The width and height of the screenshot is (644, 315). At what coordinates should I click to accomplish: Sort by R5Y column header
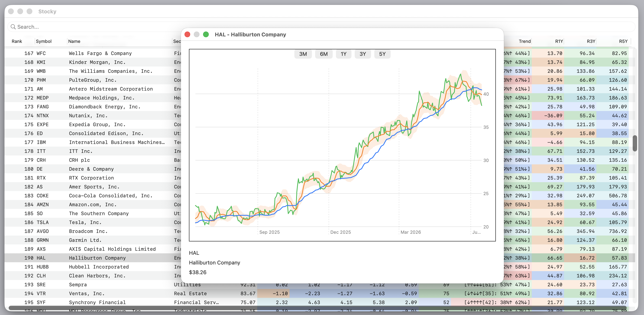pyautogui.click(x=623, y=41)
